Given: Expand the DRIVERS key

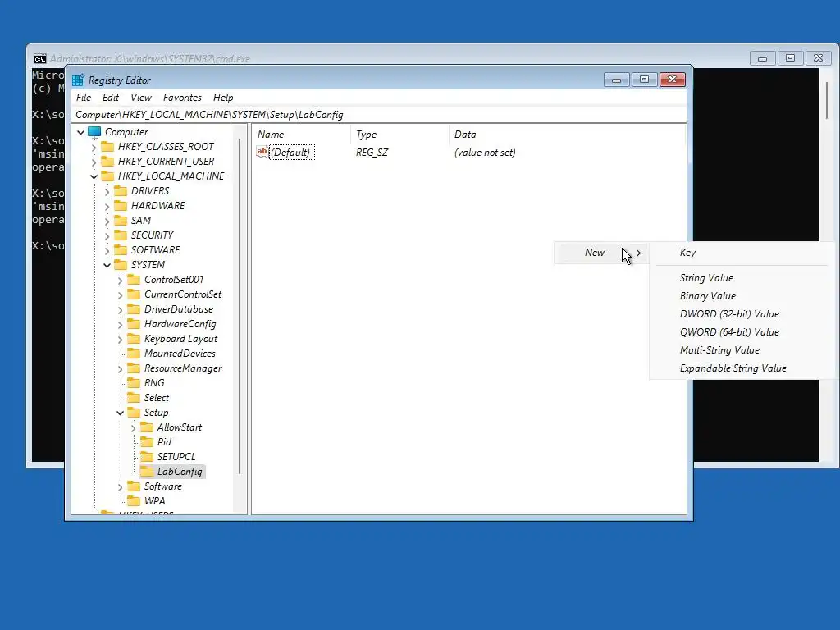Looking at the screenshot, I should coord(107,191).
